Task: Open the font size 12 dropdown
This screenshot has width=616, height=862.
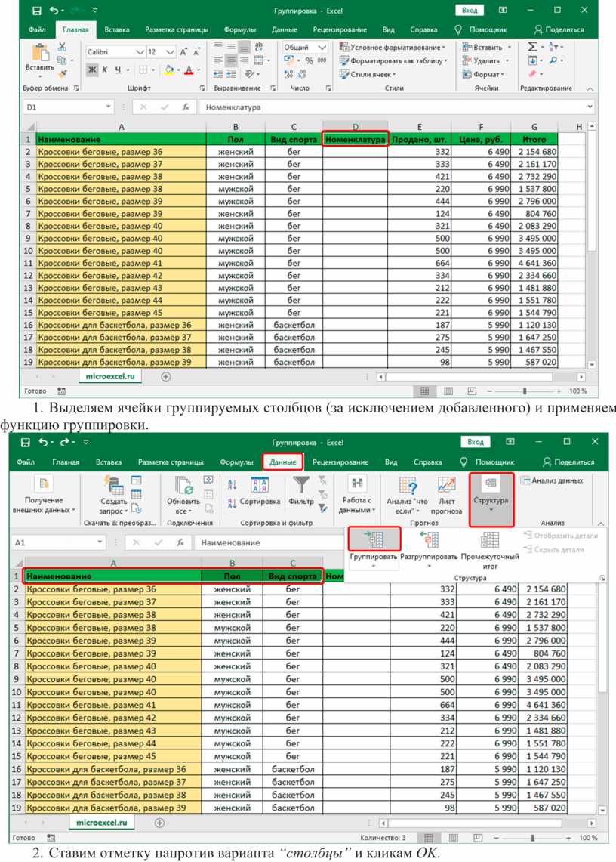Action: click(x=171, y=51)
